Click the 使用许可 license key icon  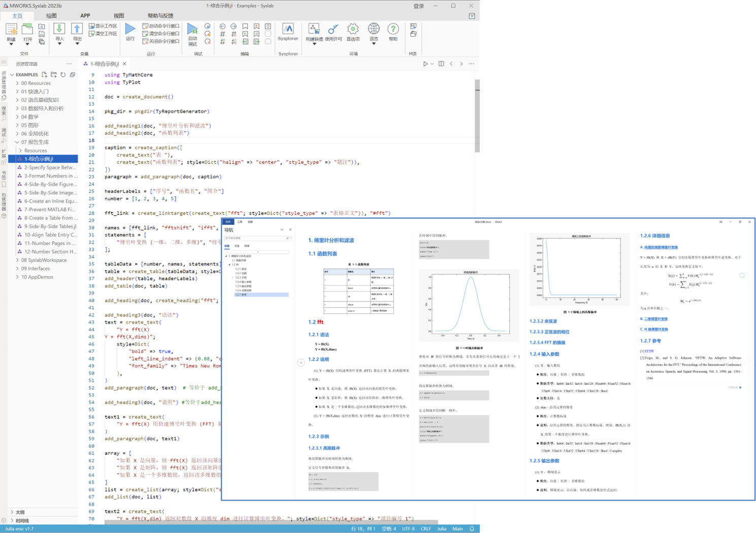point(333,29)
